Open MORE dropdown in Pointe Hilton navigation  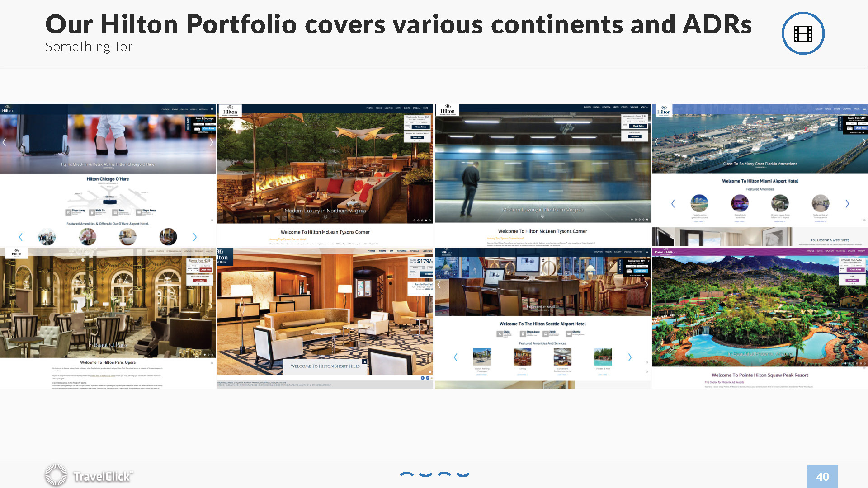[861, 251]
